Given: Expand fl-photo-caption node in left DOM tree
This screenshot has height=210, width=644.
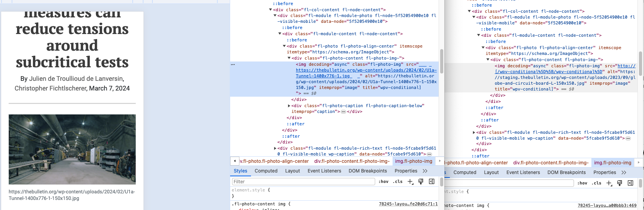Looking at the screenshot, I should pyautogui.click(x=289, y=106).
